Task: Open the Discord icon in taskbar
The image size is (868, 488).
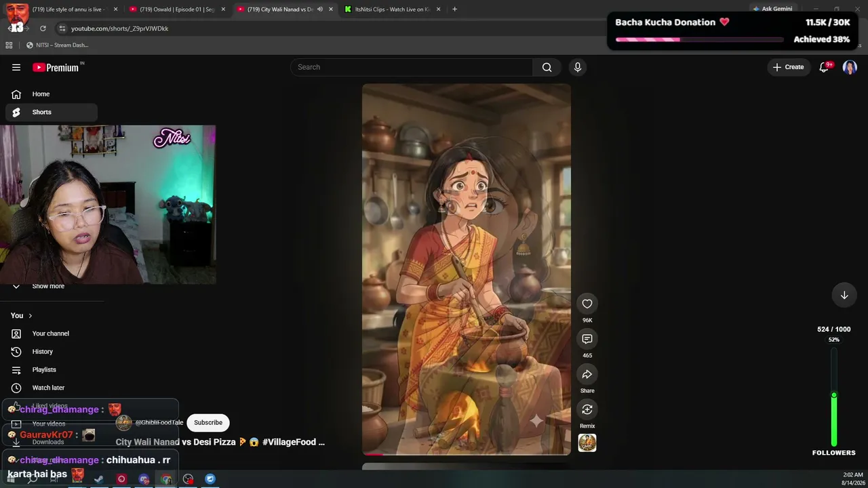Action: pyautogui.click(x=144, y=479)
